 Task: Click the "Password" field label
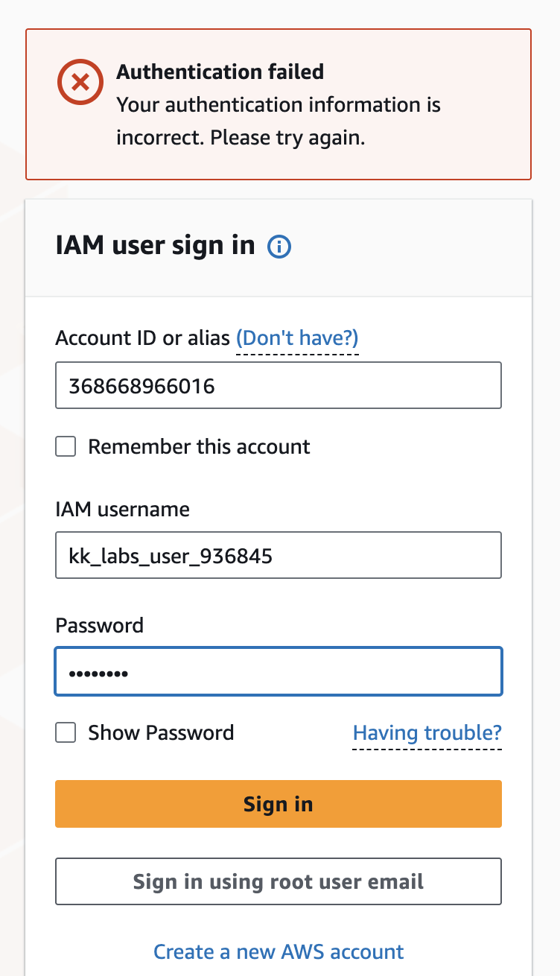pyautogui.click(x=99, y=625)
